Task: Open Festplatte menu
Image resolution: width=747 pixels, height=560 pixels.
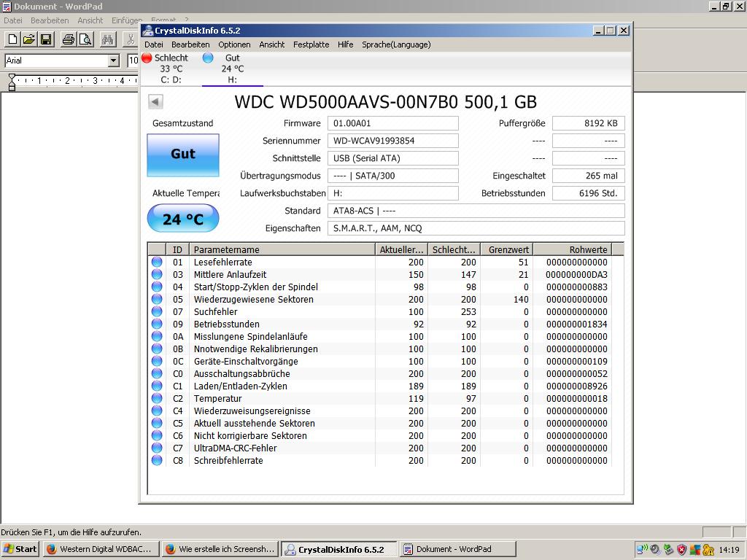Action: [x=311, y=44]
